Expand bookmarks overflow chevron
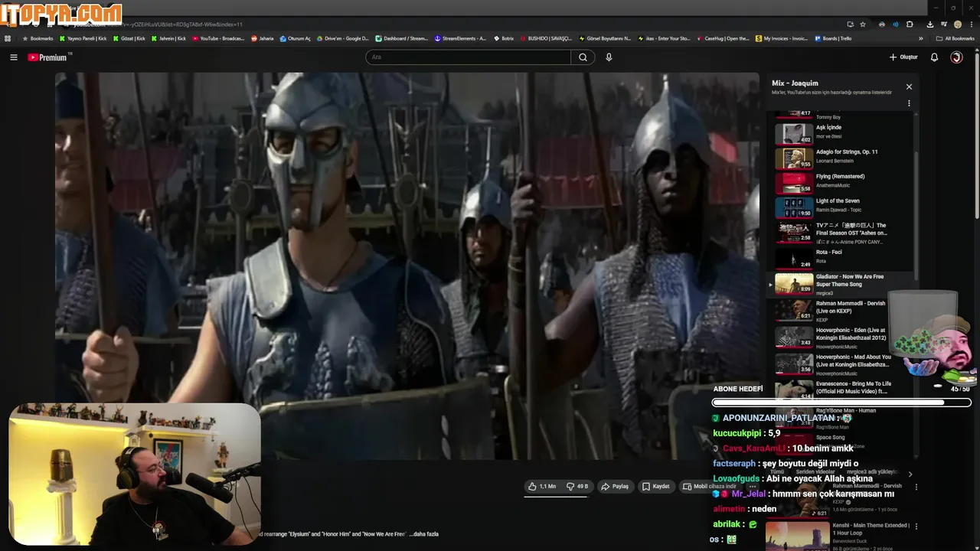 (920, 38)
